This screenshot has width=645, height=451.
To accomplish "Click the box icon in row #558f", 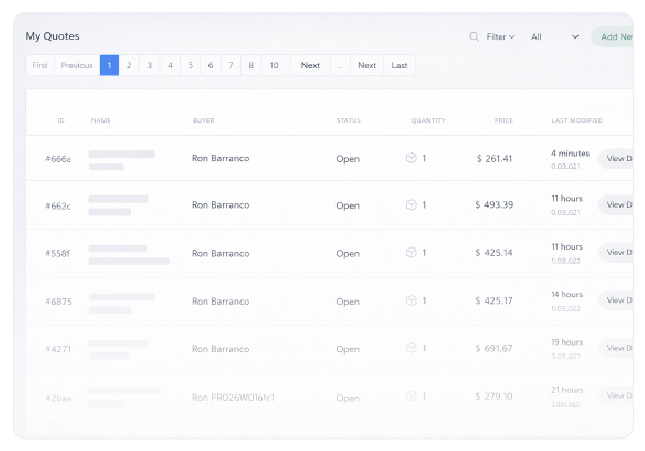I will coord(411,252).
